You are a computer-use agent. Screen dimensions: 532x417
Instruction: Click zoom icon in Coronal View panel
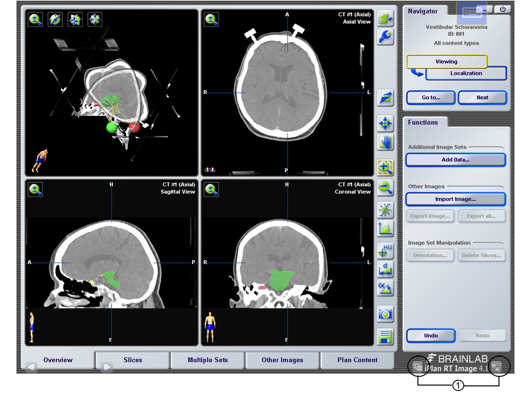(x=211, y=189)
